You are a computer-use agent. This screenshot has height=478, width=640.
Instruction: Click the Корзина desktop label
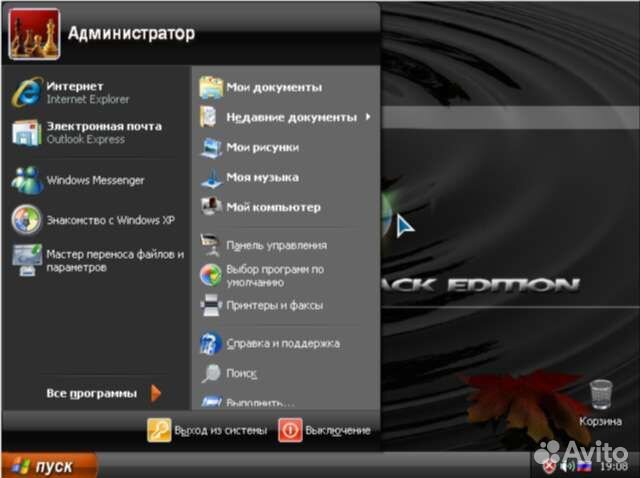point(600,421)
